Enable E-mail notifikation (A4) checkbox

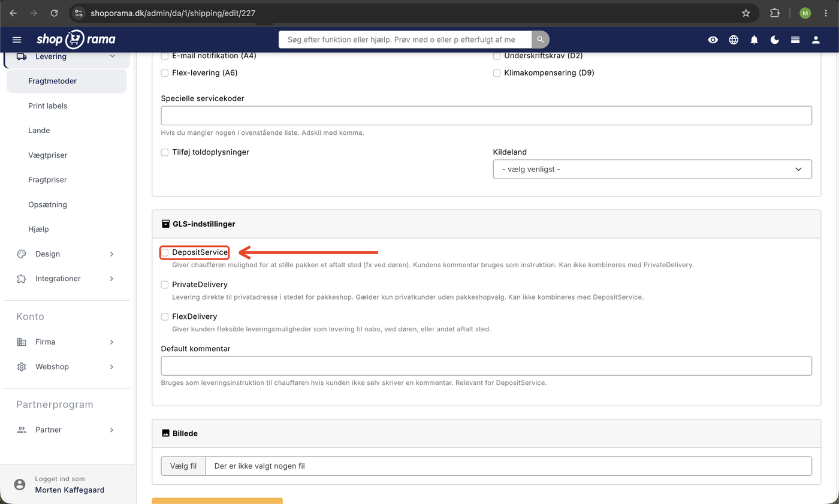165,56
